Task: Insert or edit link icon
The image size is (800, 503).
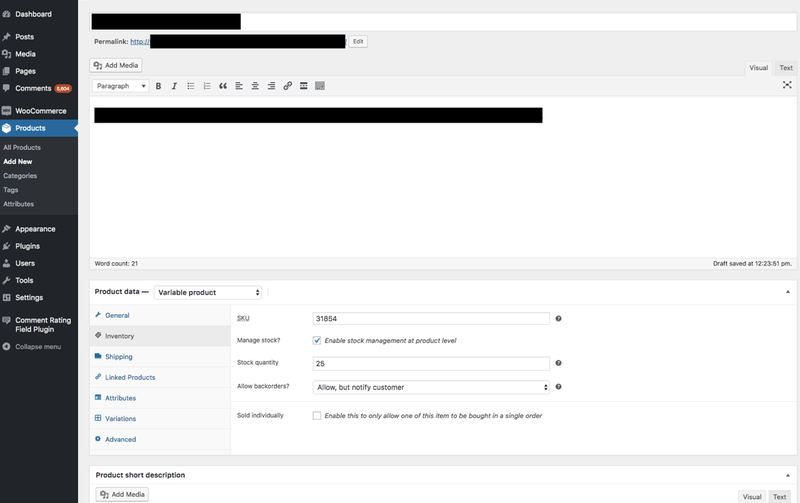Action: click(x=288, y=86)
